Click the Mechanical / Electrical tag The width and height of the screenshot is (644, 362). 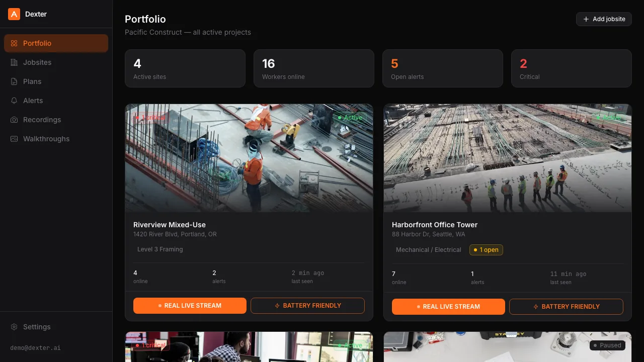point(429,250)
